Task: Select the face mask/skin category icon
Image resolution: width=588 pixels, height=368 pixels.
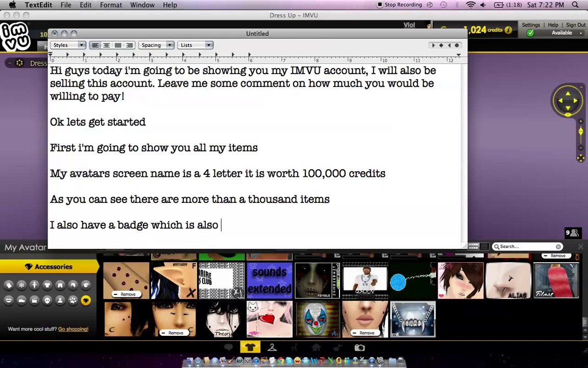Action: click(47, 301)
